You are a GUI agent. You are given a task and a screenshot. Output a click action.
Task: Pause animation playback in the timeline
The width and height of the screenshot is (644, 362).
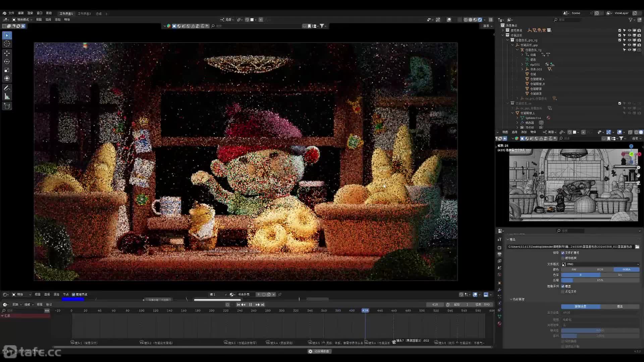point(250,305)
